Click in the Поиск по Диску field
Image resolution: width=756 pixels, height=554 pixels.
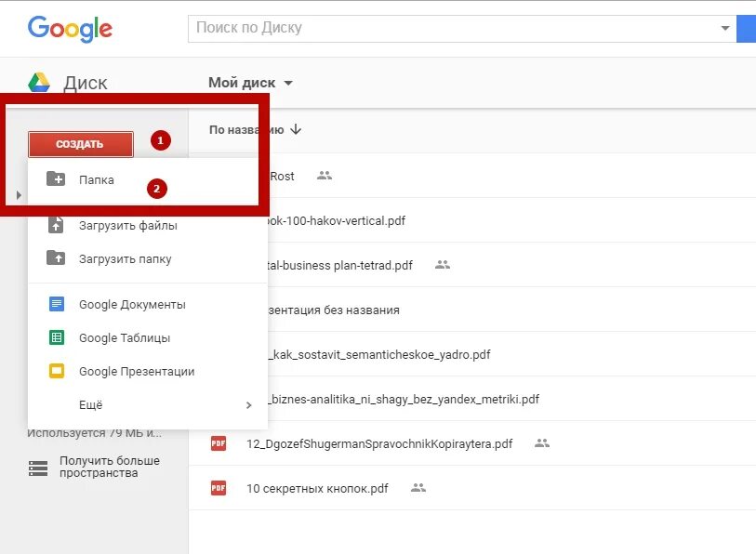point(453,29)
